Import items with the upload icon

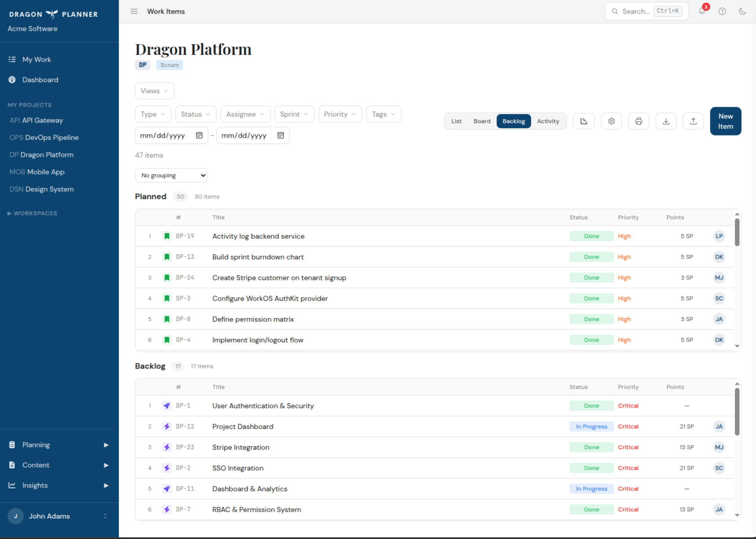[x=693, y=121]
